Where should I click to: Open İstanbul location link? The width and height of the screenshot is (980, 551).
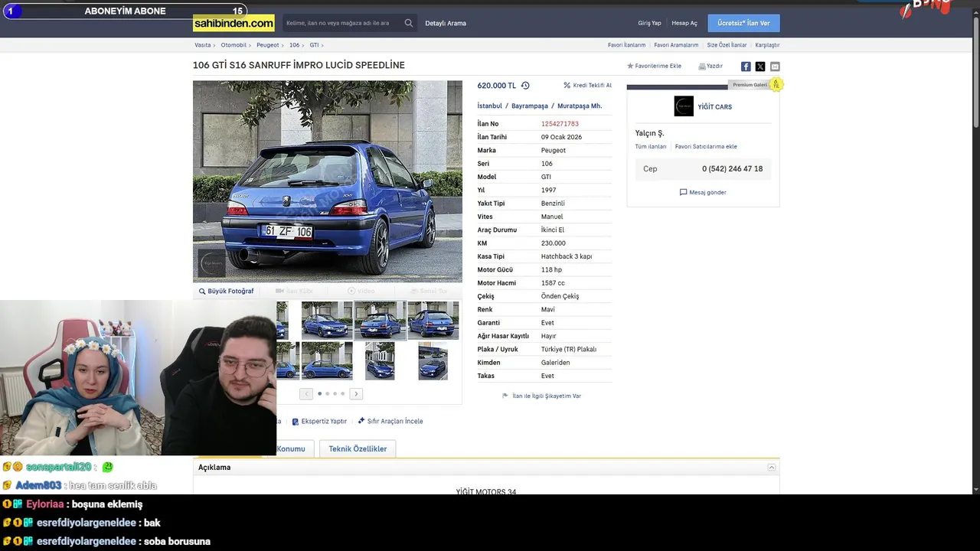tap(490, 106)
